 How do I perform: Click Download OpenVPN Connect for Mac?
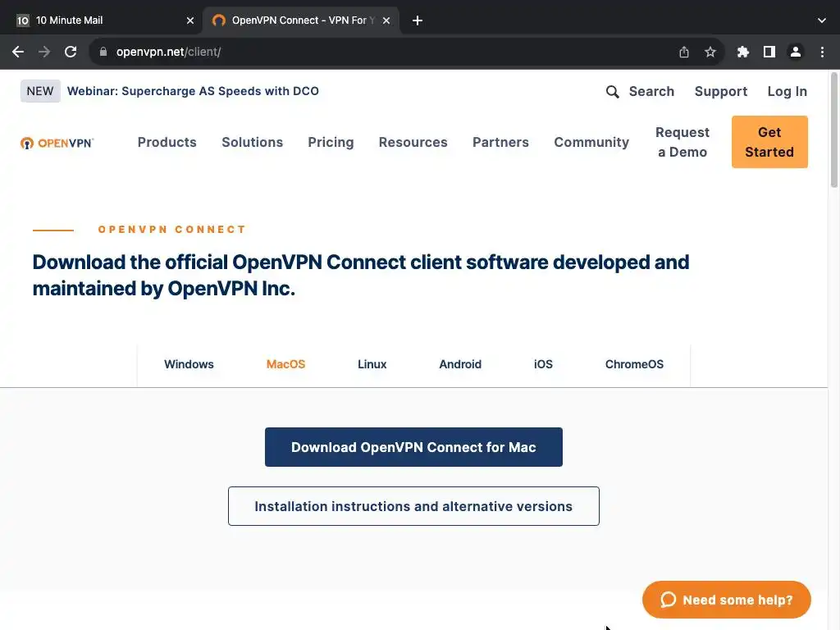[413, 447]
